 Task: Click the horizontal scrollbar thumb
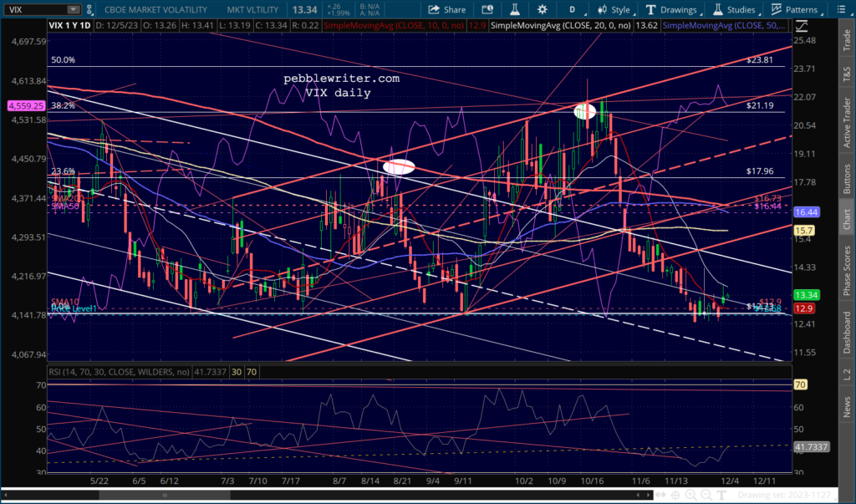165,496
